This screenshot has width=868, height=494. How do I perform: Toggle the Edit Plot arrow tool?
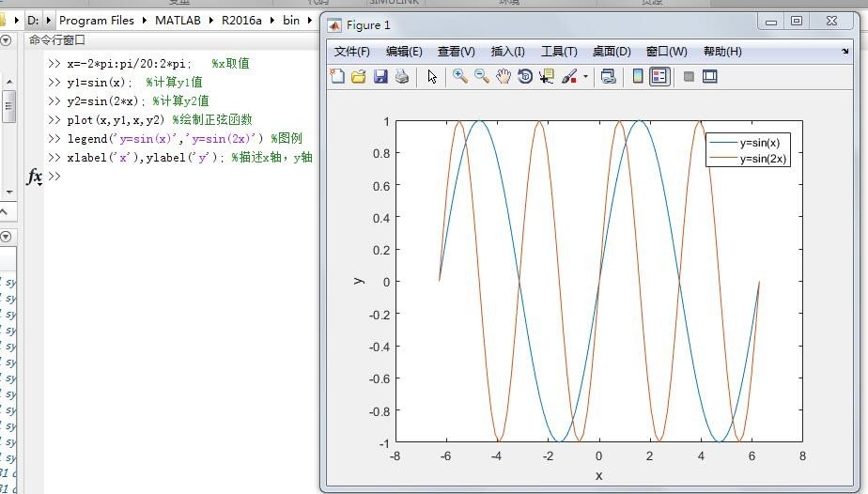coord(432,77)
